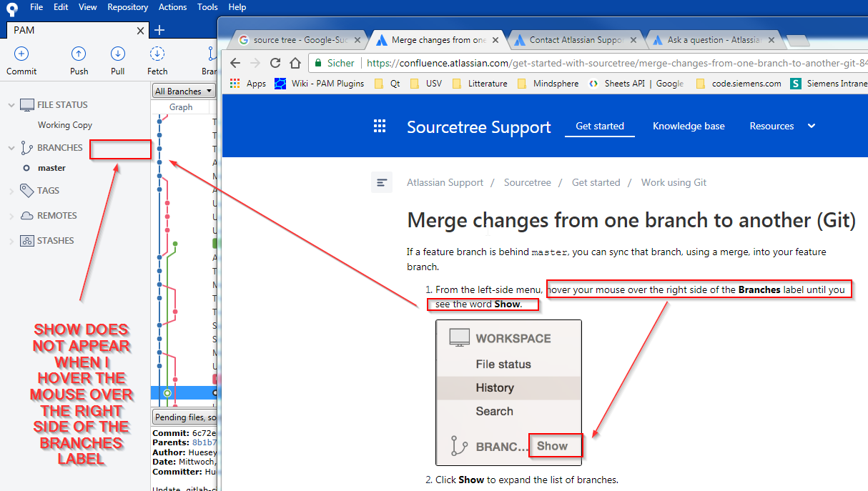Select the master branch
868x491 pixels.
pos(51,168)
